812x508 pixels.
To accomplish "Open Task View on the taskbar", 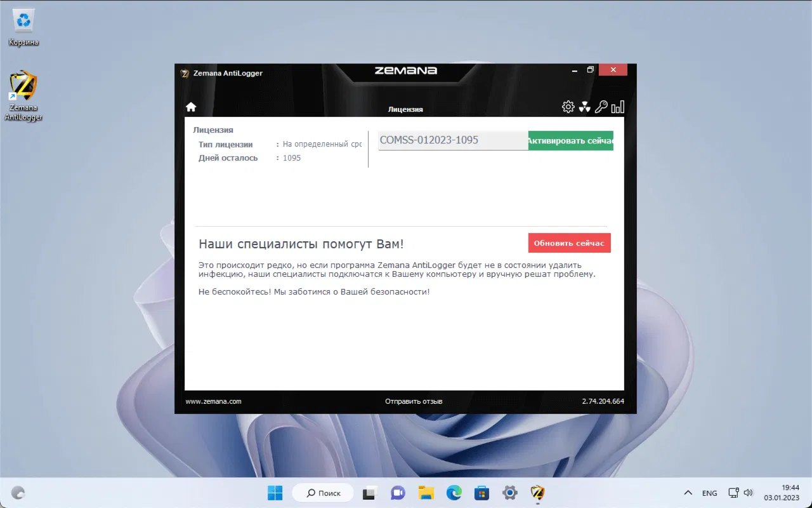I will coord(369,493).
